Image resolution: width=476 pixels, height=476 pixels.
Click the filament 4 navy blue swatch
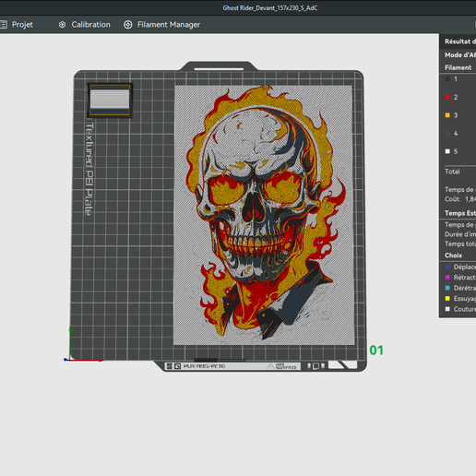click(x=447, y=134)
